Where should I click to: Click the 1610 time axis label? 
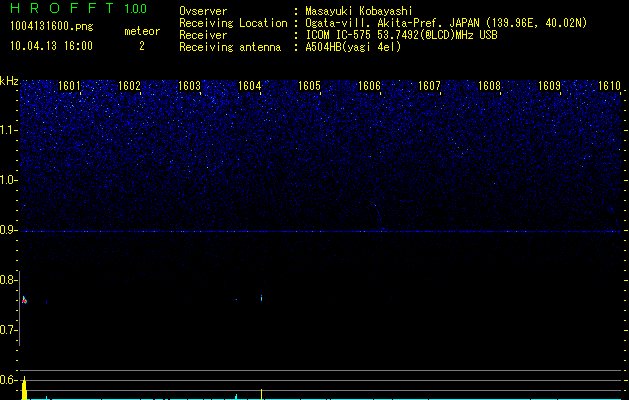(609, 86)
